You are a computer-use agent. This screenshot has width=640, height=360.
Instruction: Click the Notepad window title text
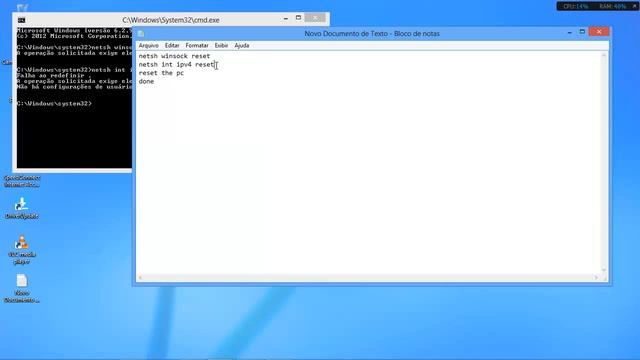[x=372, y=33]
